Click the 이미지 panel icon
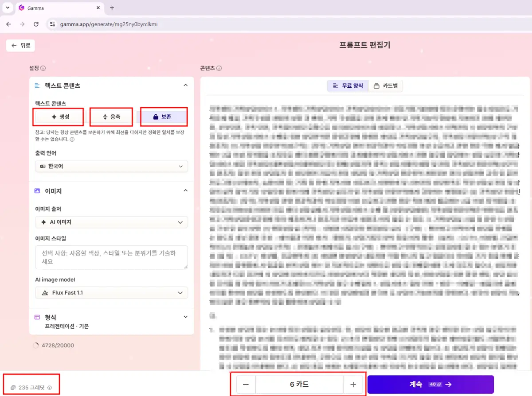 coord(37,190)
